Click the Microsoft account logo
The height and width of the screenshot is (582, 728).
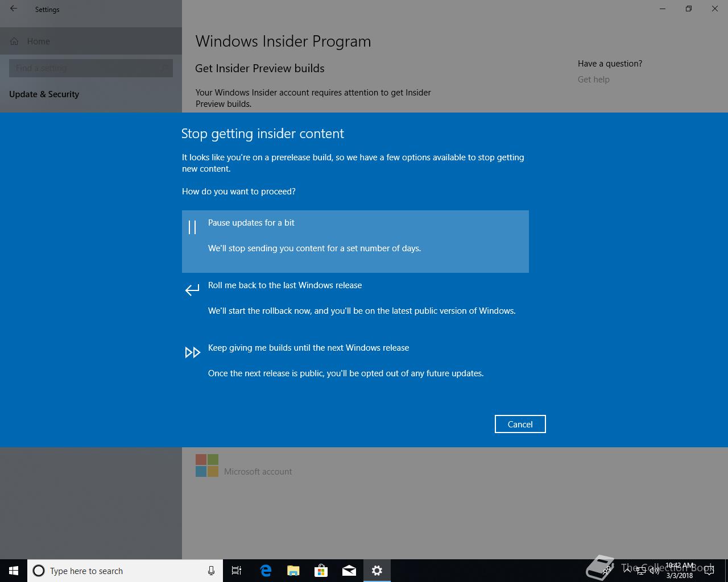click(207, 465)
